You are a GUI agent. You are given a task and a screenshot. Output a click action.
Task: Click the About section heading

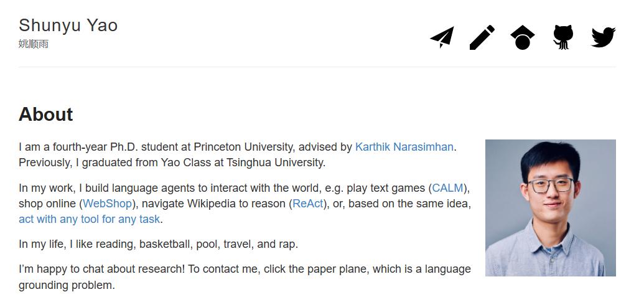[x=46, y=115]
